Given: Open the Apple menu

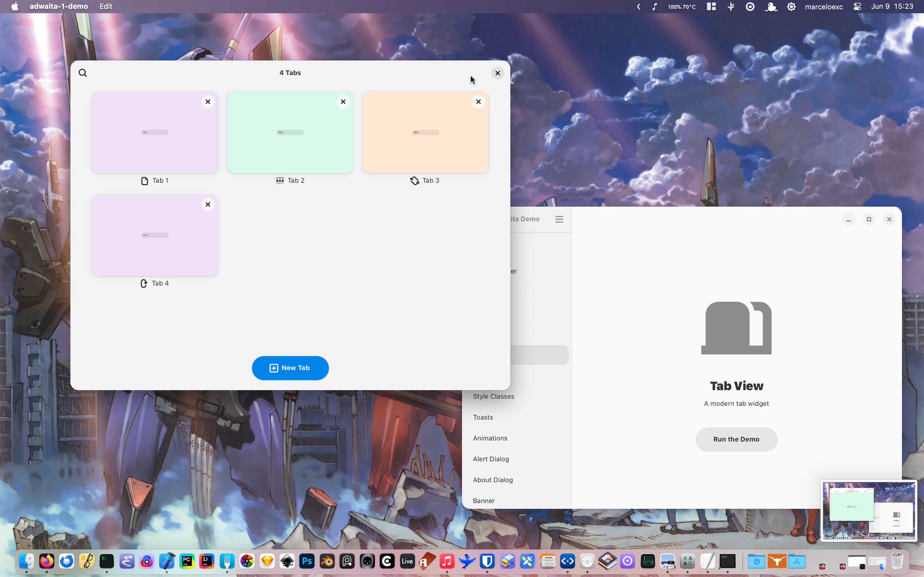Looking at the screenshot, I should tap(15, 6).
